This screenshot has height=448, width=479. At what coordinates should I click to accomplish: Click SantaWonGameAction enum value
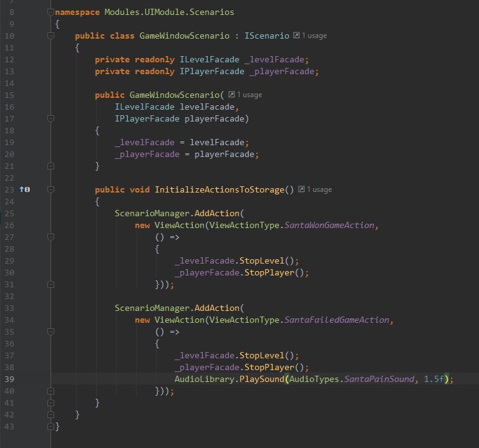[329, 225]
